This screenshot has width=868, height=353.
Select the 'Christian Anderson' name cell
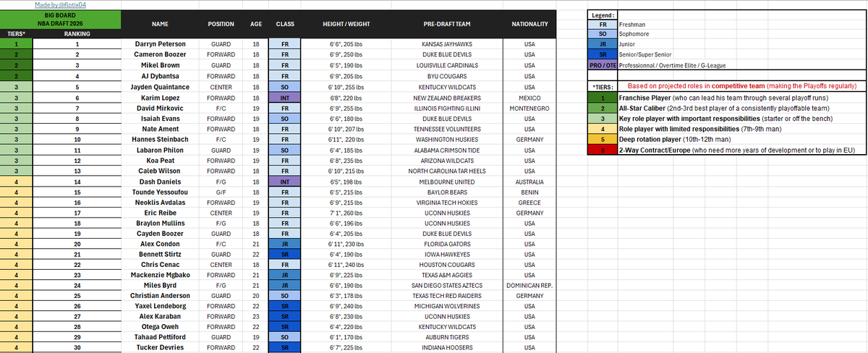click(161, 297)
